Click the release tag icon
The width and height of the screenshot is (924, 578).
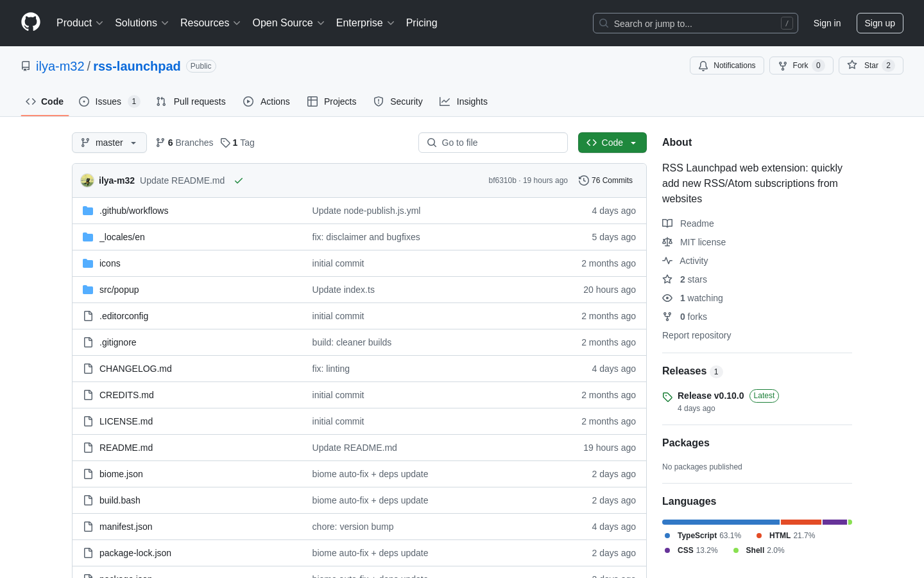coord(667,397)
